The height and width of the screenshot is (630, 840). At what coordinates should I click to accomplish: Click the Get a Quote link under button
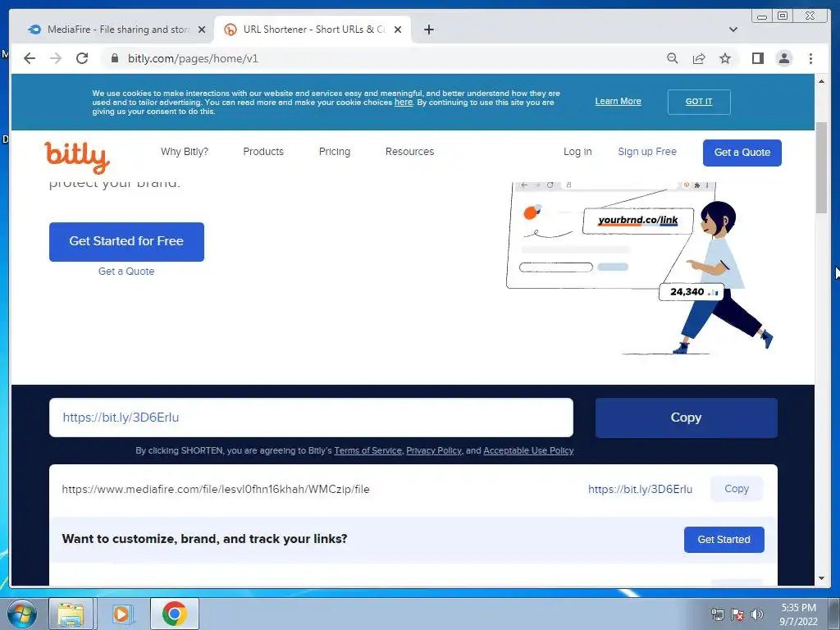coord(126,272)
